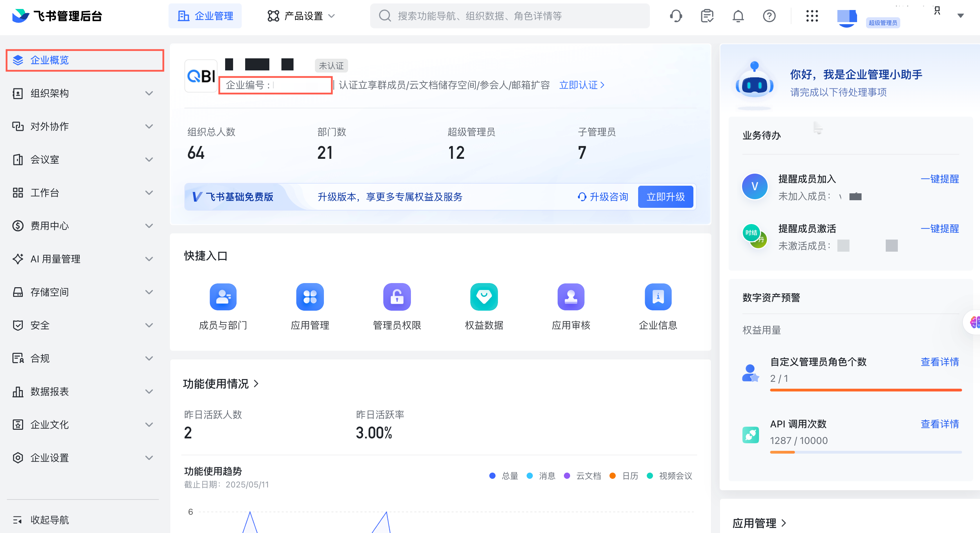Open the 成员与部门 shortcut icon
980x533 pixels.
point(223,297)
